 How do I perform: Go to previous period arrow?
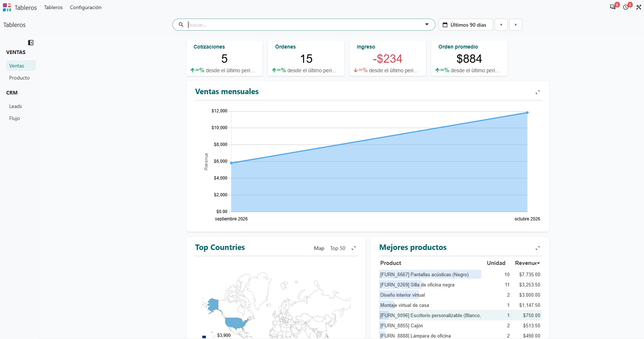[501, 25]
